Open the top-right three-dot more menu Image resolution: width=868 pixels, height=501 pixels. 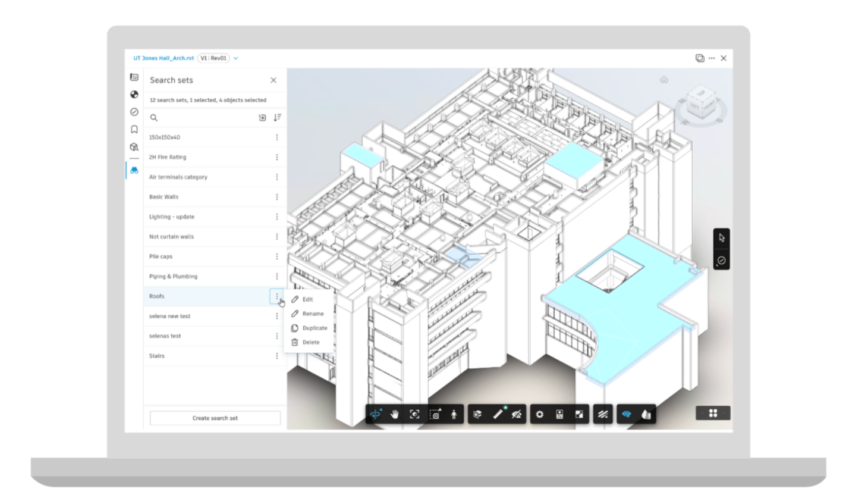tap(712, 58)
